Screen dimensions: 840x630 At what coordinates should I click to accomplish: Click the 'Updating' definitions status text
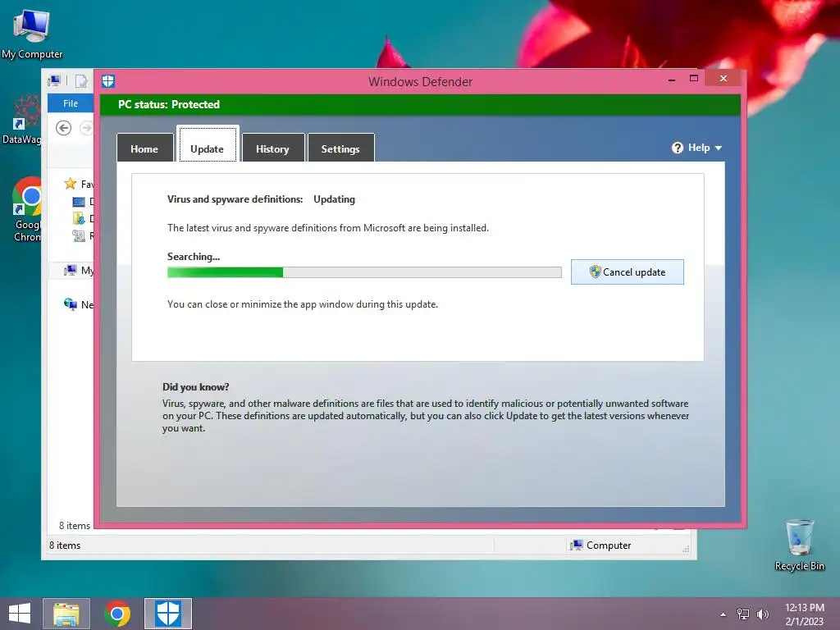(x=335, y=199)
